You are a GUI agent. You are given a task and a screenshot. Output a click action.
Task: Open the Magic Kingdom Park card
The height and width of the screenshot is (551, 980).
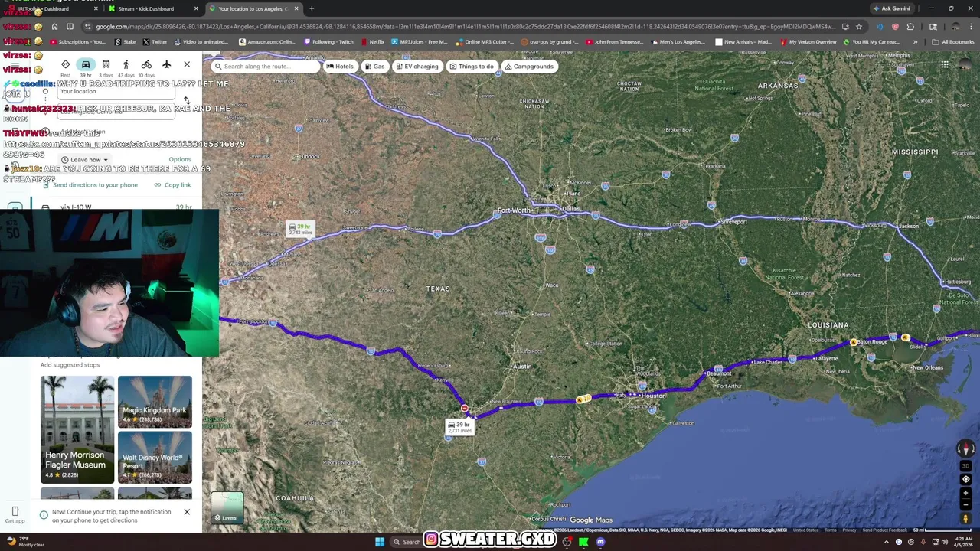tap(155, 401)
